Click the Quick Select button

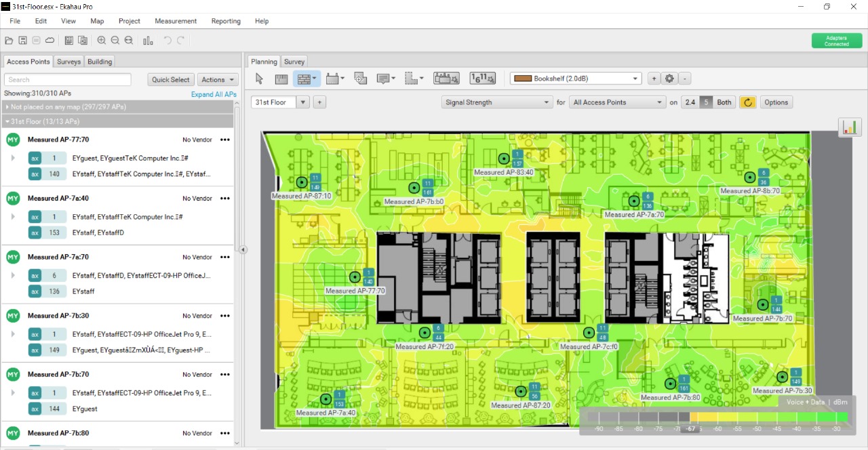pyautogui.click(x=171, y=80)
